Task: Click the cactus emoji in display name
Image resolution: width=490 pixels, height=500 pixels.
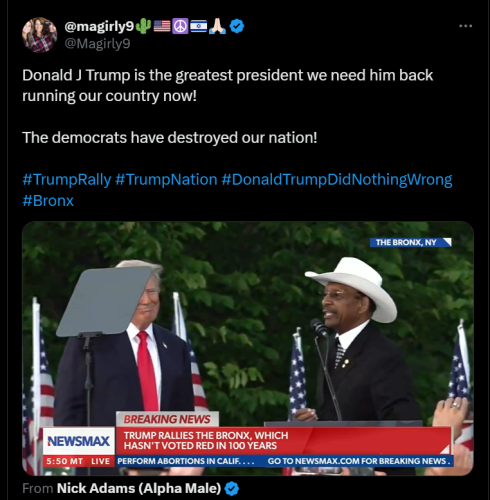Action: [144, 26]
